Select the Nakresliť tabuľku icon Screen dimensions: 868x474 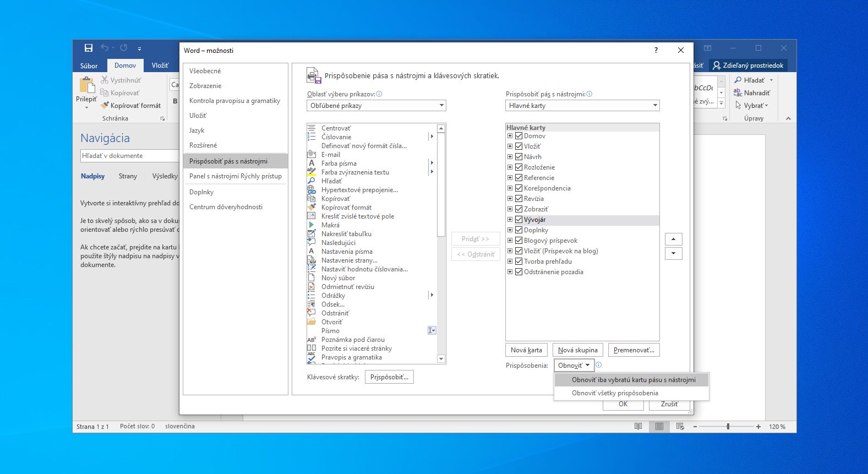click(312, 234)
